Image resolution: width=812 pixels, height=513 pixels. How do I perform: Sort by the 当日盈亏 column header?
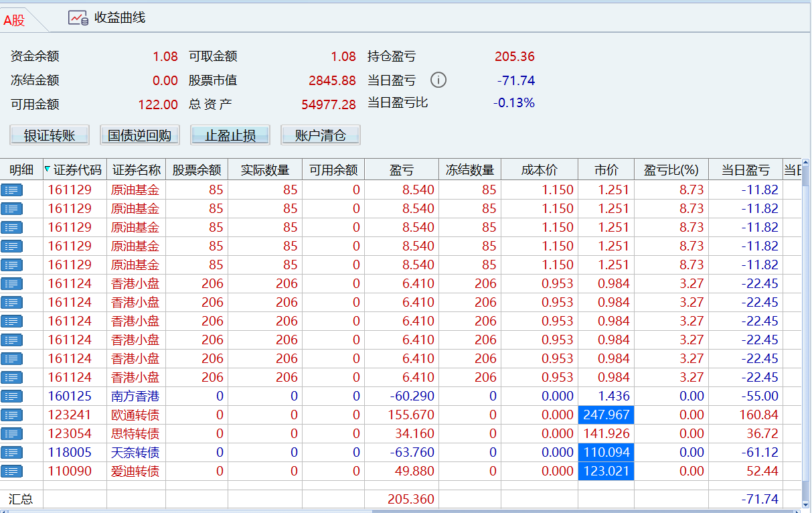(745, 170)
